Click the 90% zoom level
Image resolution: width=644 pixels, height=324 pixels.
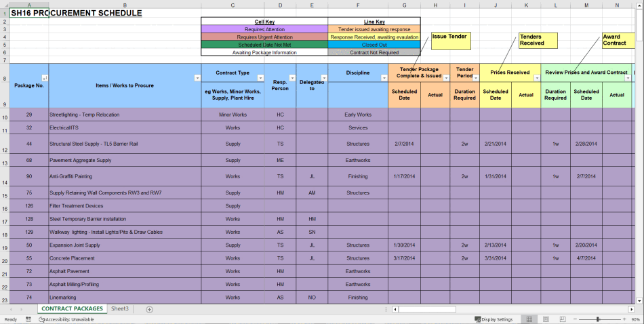coord(635,319)
